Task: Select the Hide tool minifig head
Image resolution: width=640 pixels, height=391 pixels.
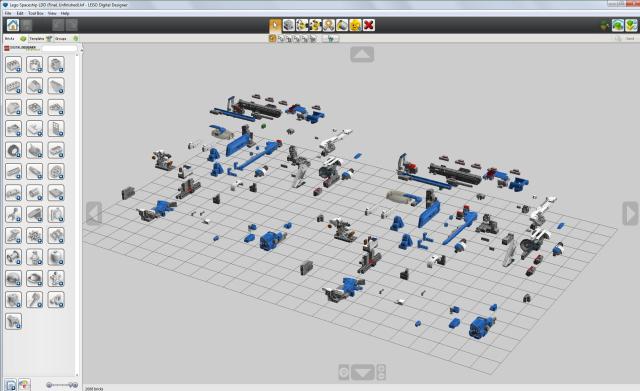Action: point(356,25)
